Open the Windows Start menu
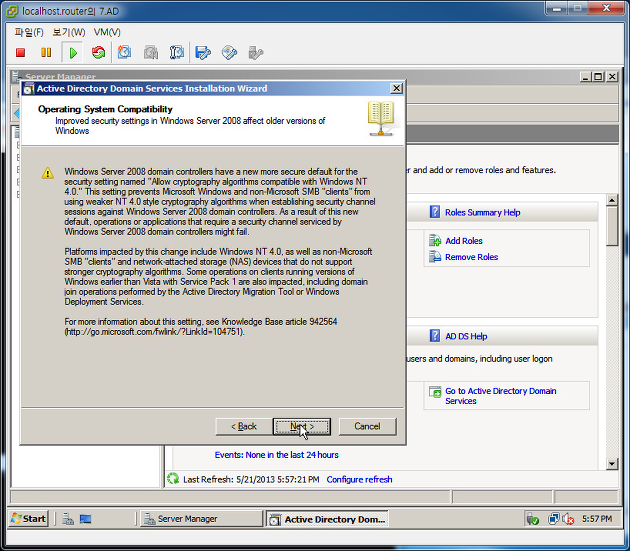Viewport: 630px width, 551px height. (x=28, y=519)
